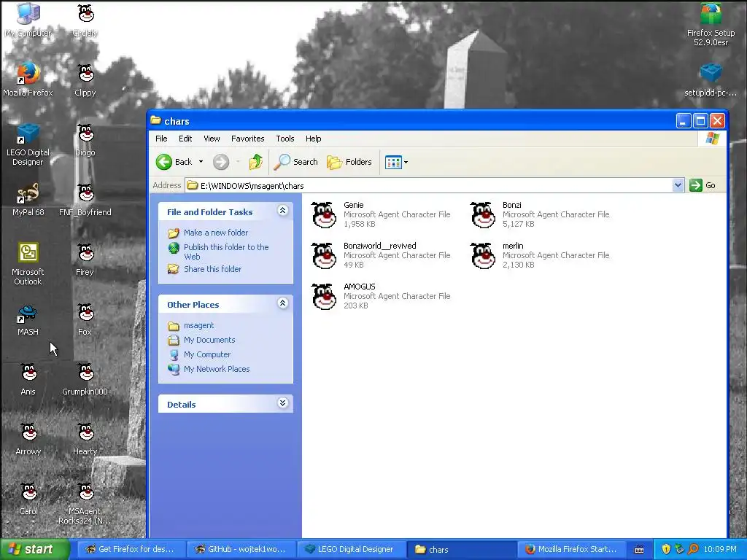Switch to Mozilla Firefox Start taskbar button

571,550
